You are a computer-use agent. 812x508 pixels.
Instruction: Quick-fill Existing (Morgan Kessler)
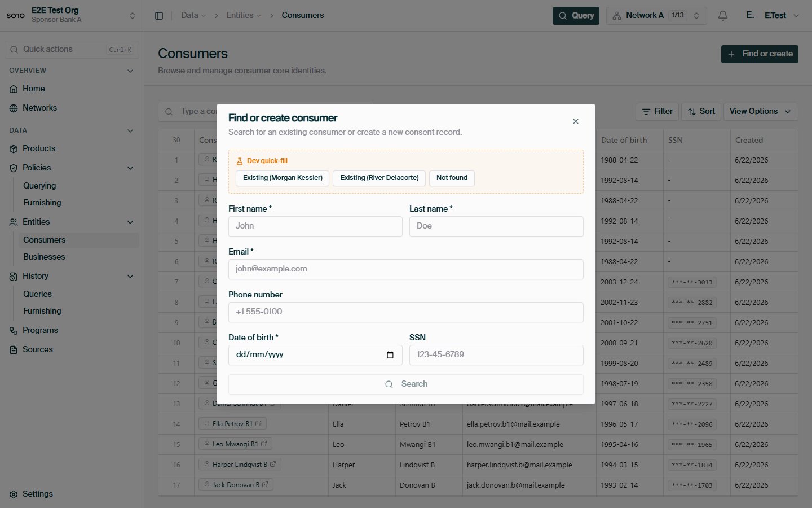283,178
